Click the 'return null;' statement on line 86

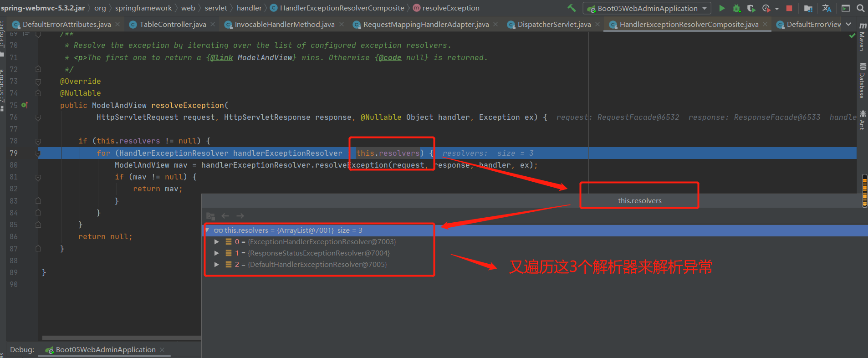(x=105, y=237)
